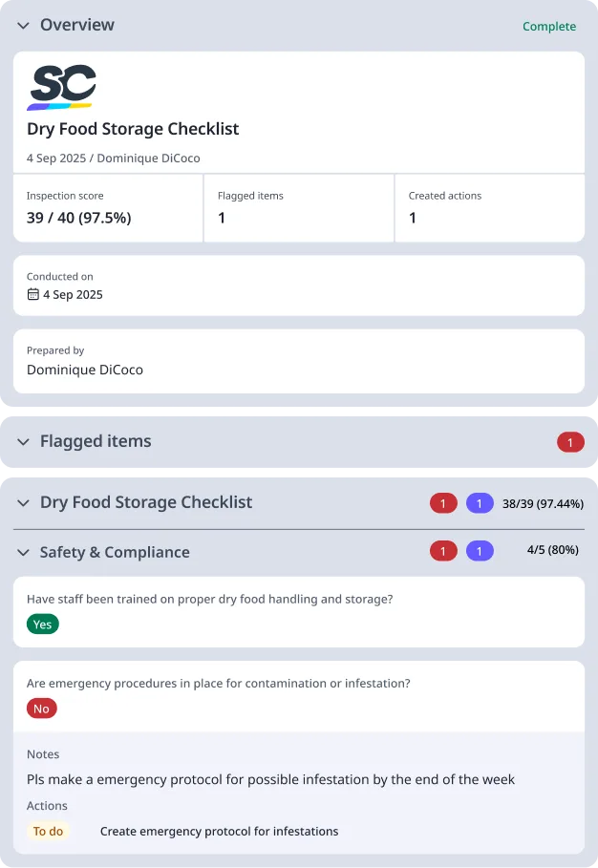Click blue action badge in Safety & Compliance header

(x=480, y=551)
